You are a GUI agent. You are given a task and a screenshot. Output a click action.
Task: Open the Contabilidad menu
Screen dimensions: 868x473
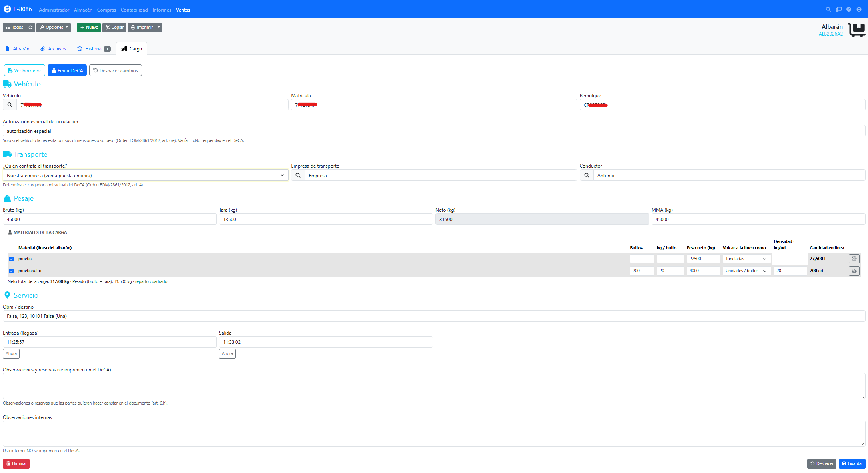tap(134, 10)
